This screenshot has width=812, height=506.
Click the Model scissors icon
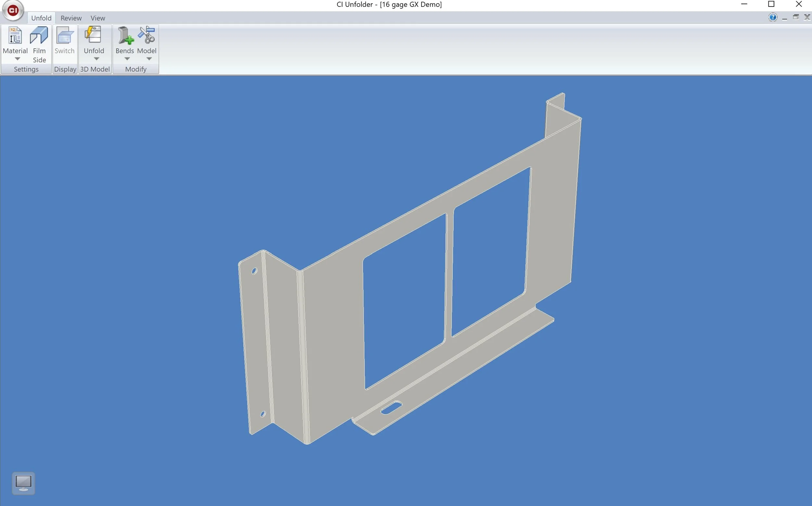147,35
